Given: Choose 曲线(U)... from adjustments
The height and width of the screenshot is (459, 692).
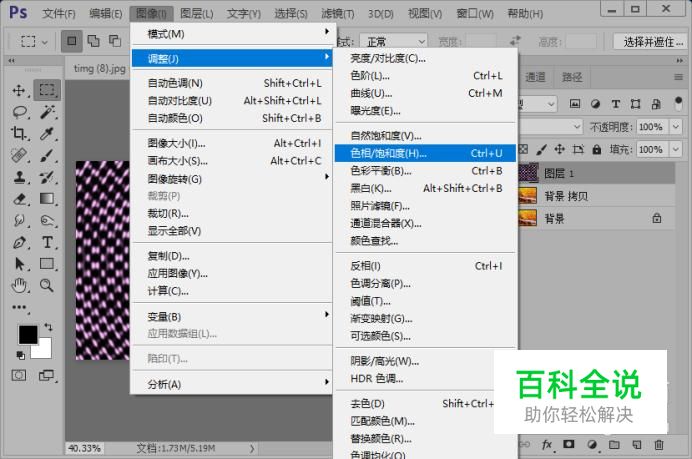Looking at the screenshot, I should [x=425, y=94].
